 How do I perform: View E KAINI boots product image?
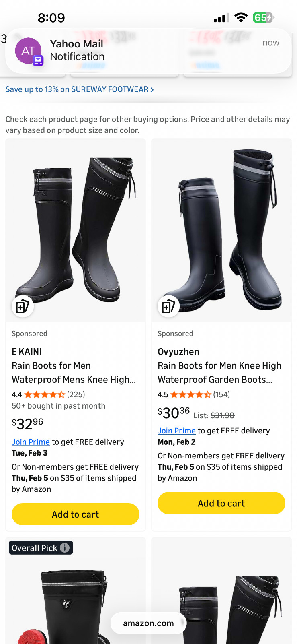pos(76,229)
